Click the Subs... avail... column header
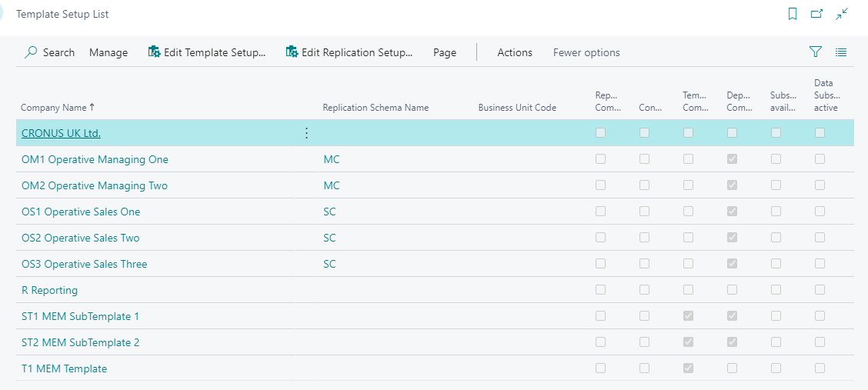 tap(783, 102)
